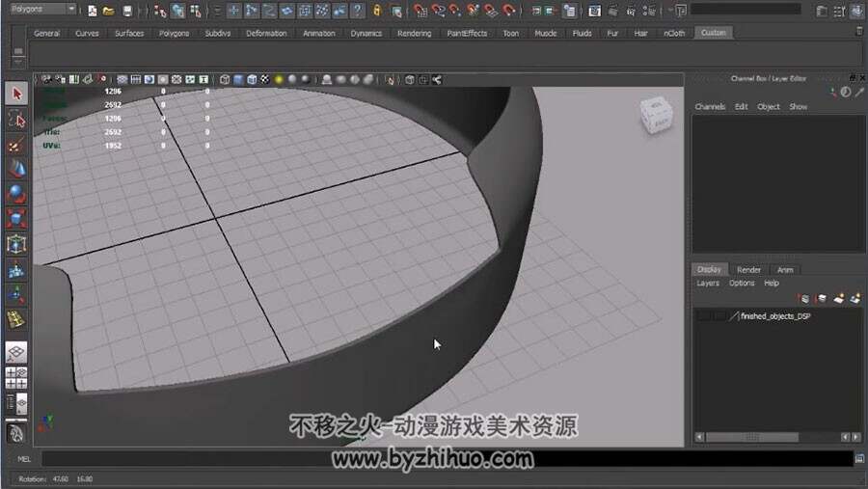Toggle the curves selection mask

[x=270, y=11]
